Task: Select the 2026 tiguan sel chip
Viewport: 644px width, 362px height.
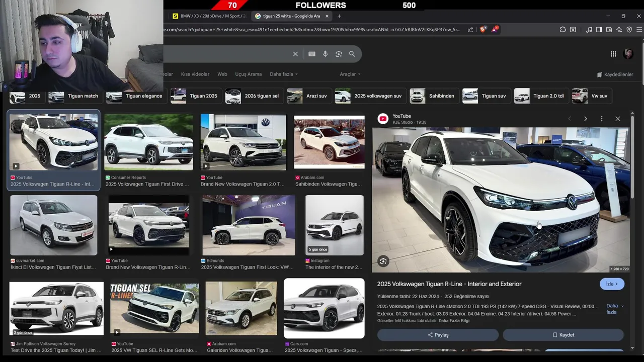Action: (253, 96)
